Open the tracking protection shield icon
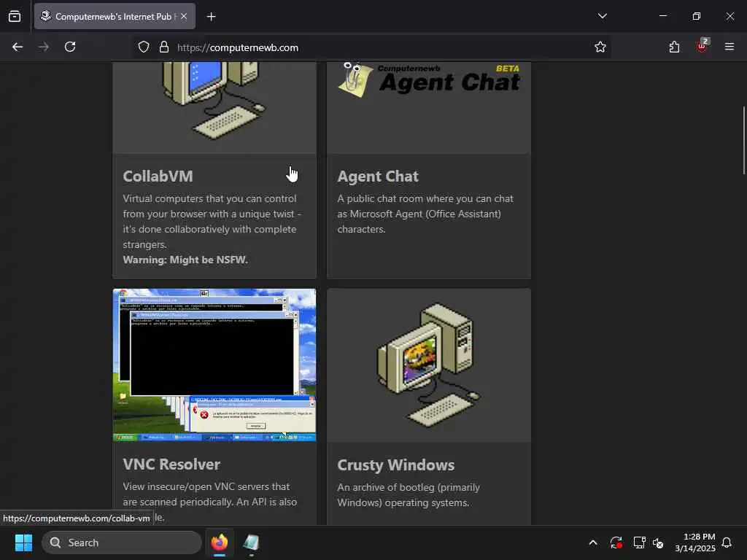Screen dimensions: 747x560 [144, 47]
